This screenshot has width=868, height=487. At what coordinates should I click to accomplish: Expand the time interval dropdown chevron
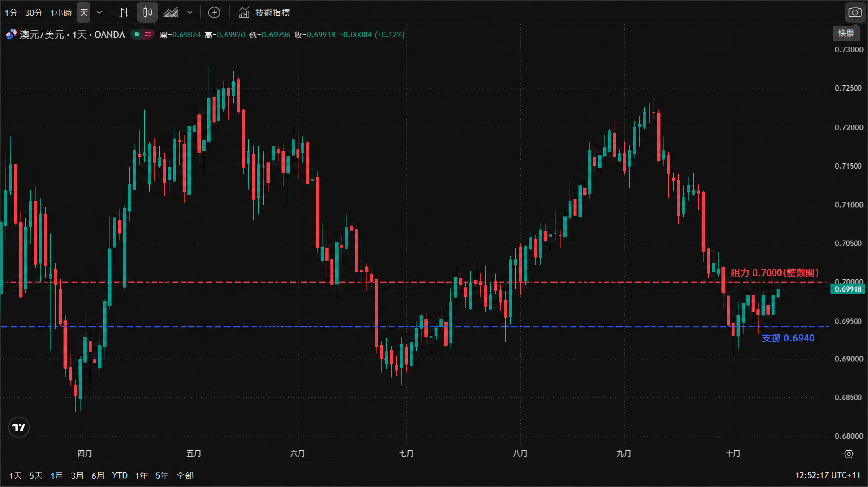point(99,13)
